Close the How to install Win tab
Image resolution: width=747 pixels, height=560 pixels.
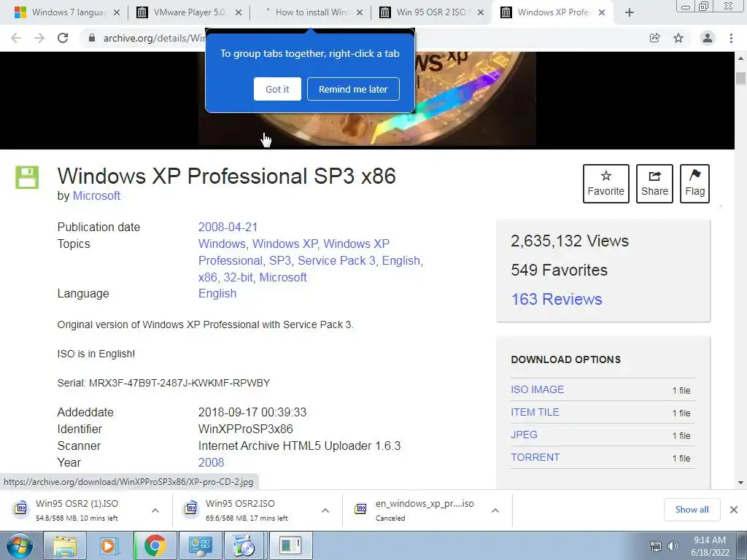point(360,12)
